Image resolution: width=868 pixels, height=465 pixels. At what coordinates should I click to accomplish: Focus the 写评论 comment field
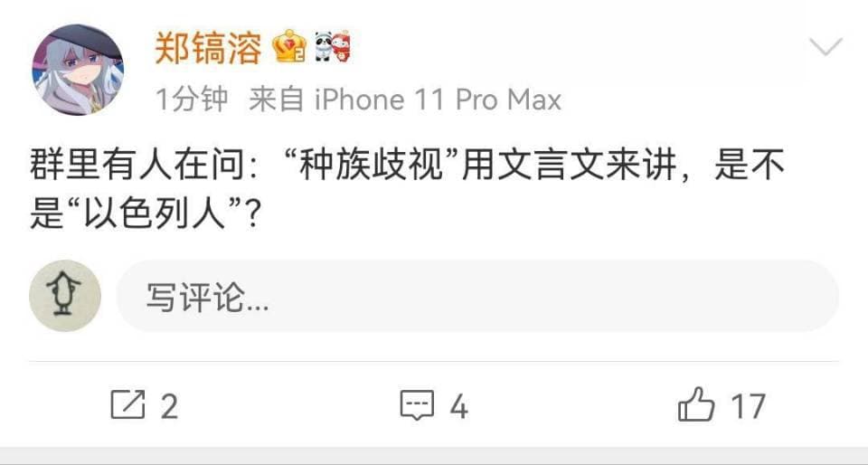pos(477,296)
